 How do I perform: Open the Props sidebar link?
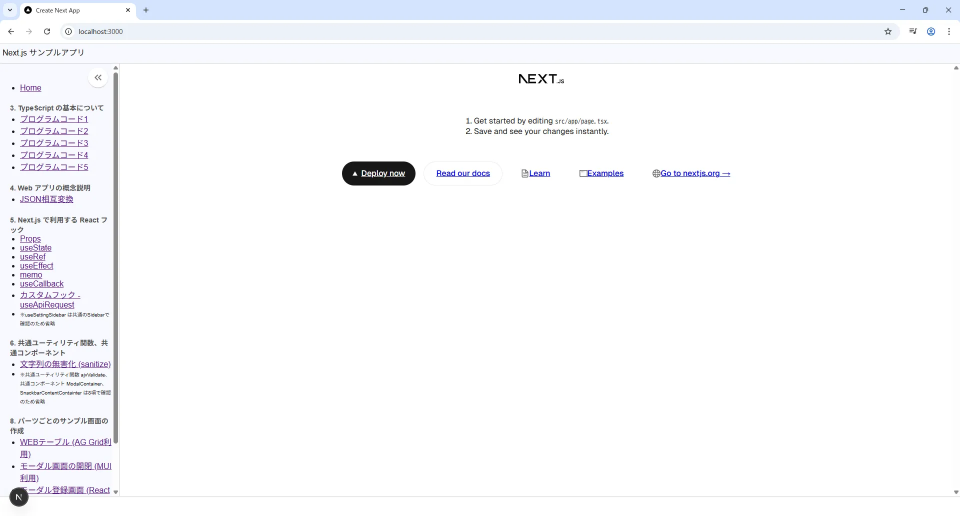tap(30, 239)
